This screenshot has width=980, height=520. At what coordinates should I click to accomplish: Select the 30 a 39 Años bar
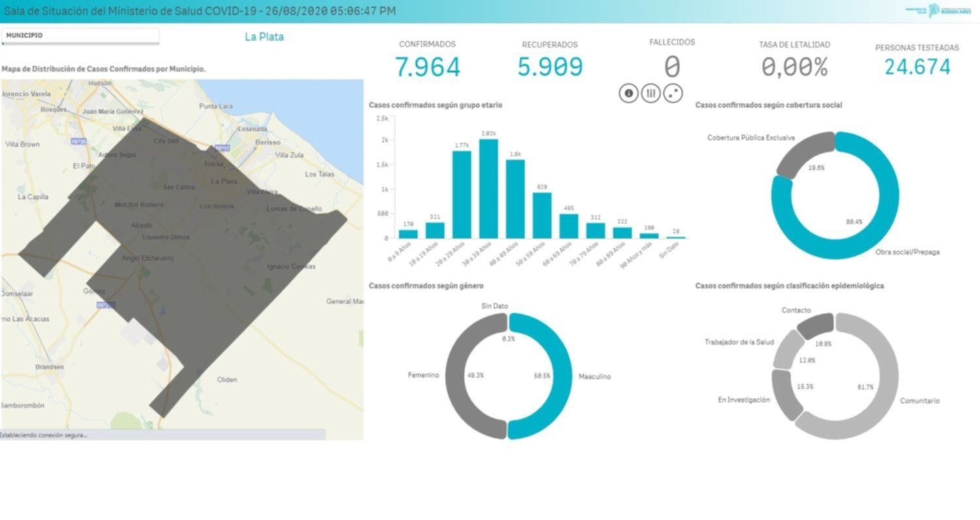[488, 189]
